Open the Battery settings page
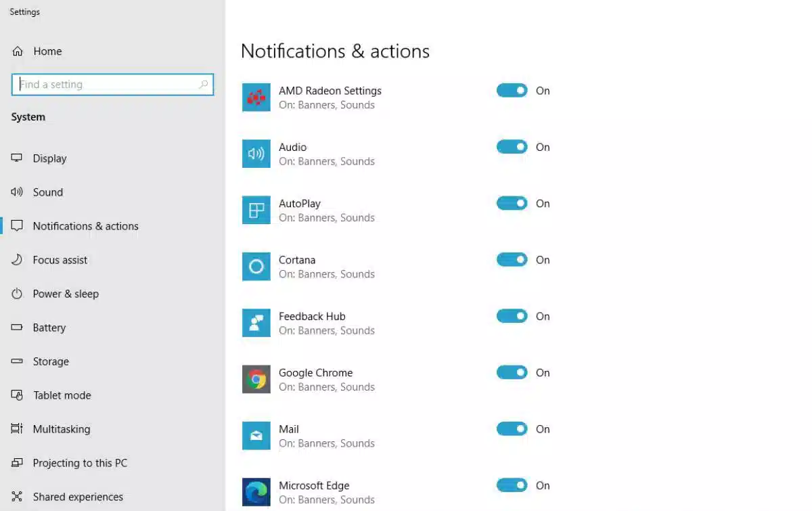812x511 pixels. coord(49,328)
